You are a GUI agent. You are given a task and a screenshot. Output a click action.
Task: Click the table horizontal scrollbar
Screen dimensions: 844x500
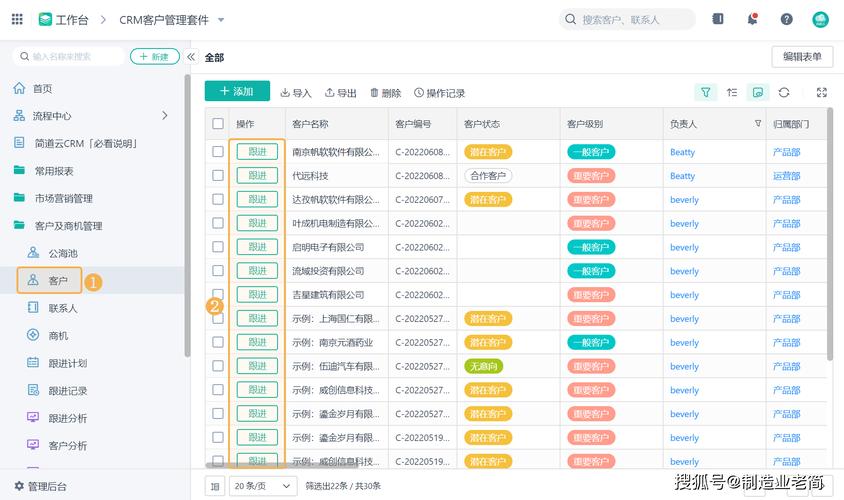click(x=282, y=466)
